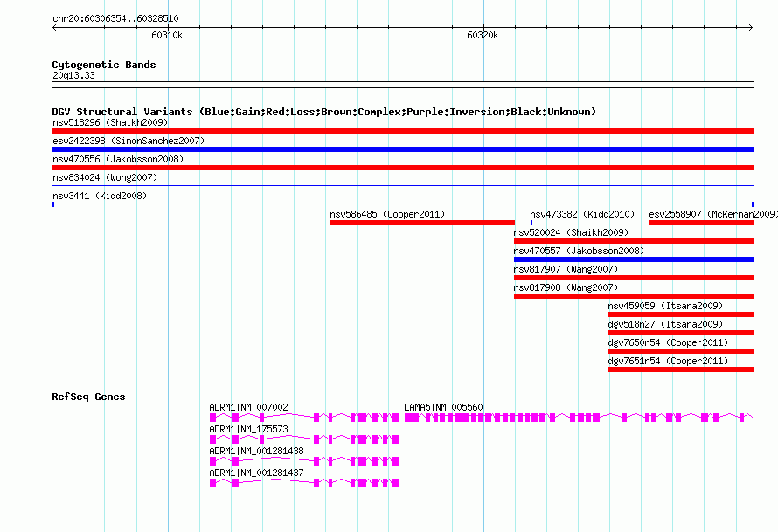Image resolution: width=778 pixels, height=532 pixels.
Task: Click the chr20:60306354..60328510 coordinate label
Action: tap(115, 18)
